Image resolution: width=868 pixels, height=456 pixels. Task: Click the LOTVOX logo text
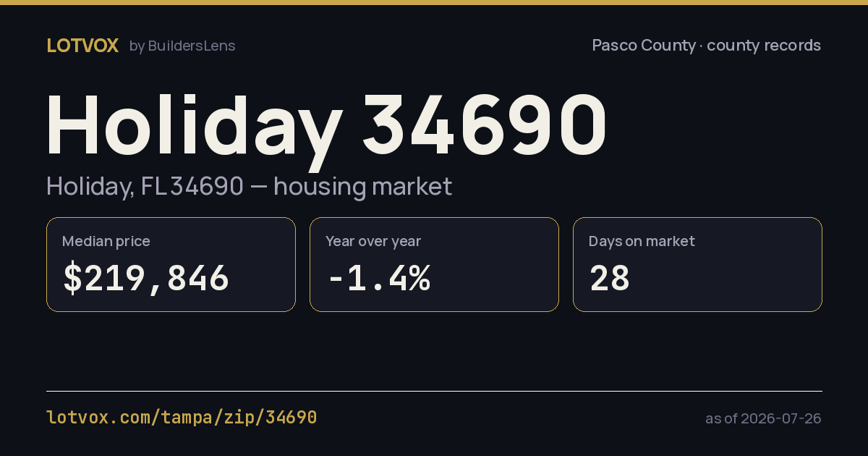82,46
